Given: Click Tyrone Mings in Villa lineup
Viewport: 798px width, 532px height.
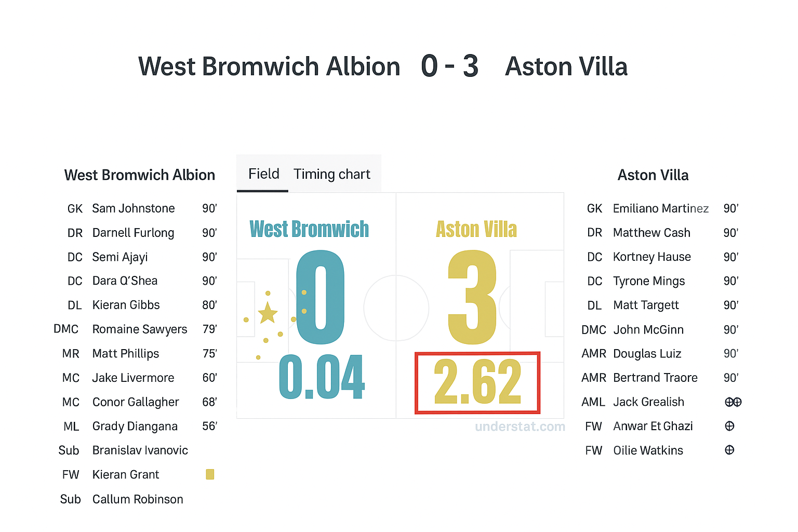Looking at the screenshot, I should 649,281.
